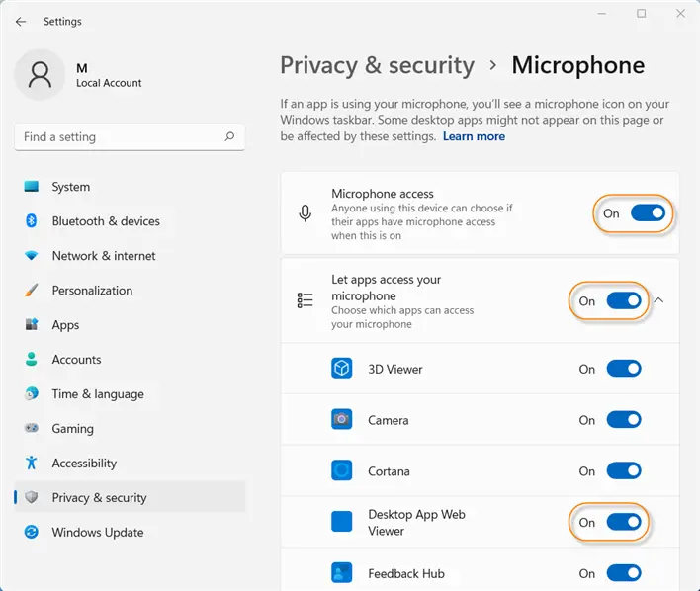Click the 3D Viewer label
The height and width of the screenshot is (591, 700).
[x=395, y=370]
